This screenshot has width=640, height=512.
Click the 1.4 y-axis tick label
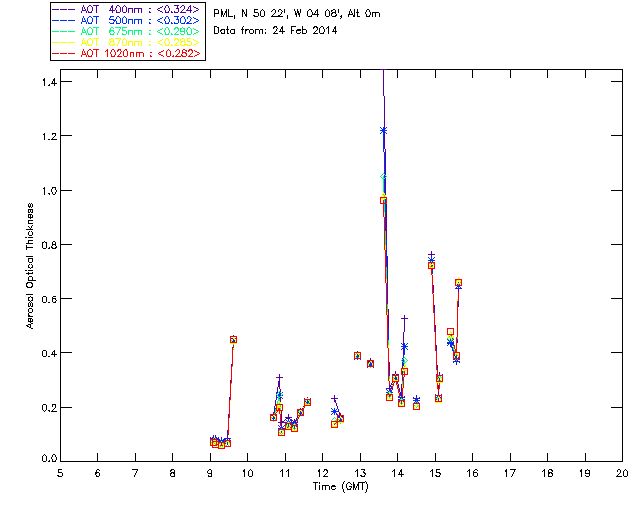pyautogui.click(x=49, y=82)
